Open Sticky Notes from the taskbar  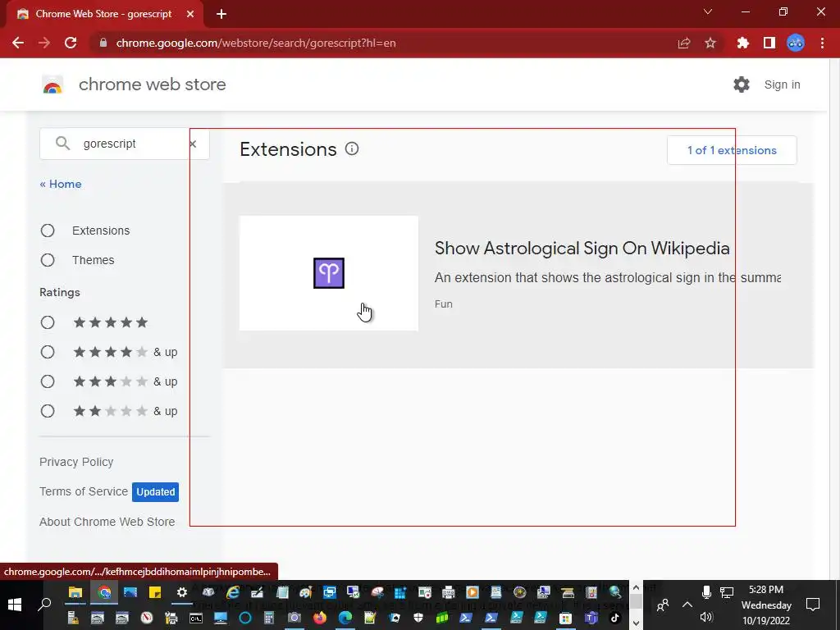(x=155, y=592)
